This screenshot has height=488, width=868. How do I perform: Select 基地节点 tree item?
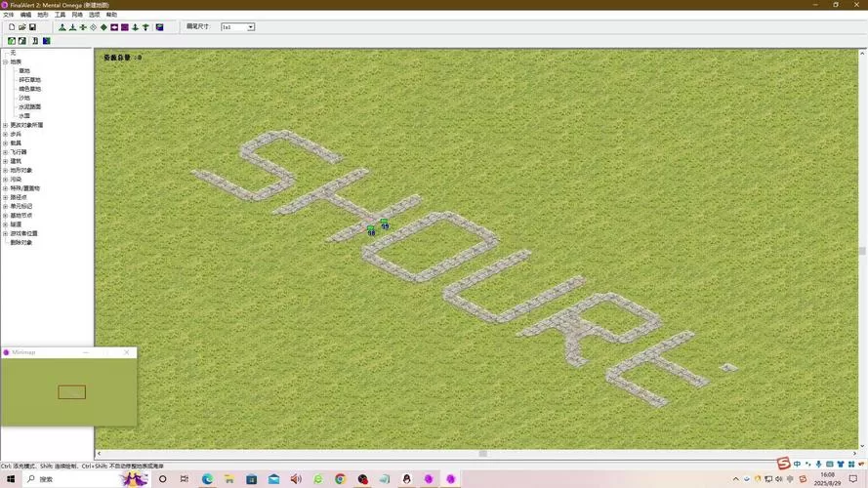(21, 216)
